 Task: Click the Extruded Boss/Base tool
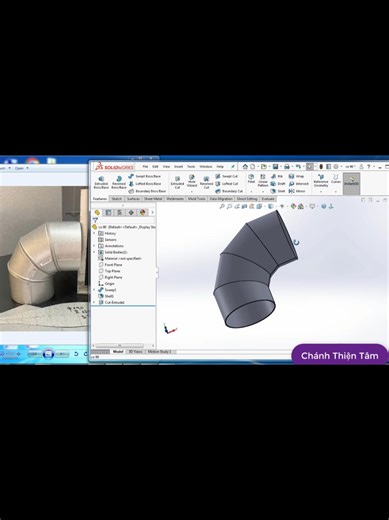click(101, 183)
